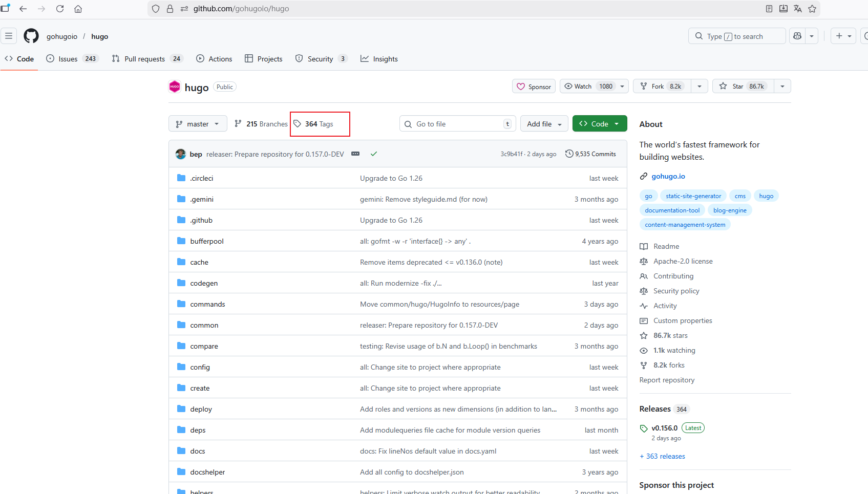Select the static-site-generator topic tag
This screenshot has width=868, height=494.
point(693,196)
